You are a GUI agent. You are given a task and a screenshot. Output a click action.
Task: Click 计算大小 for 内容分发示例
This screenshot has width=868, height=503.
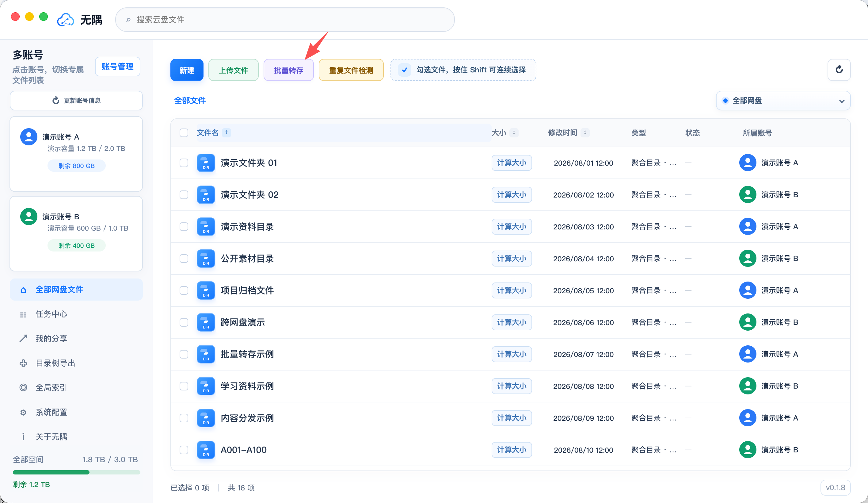click(x=512, y=418)
